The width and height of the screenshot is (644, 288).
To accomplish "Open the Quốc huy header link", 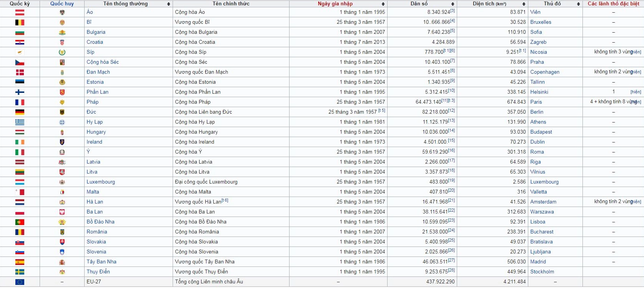I will (x=62, y=3).
